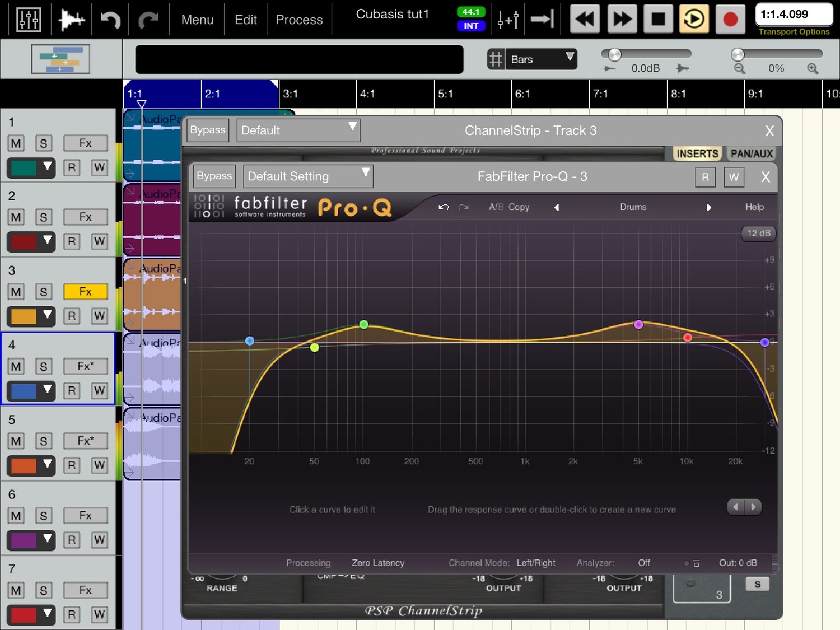Mute track 1
The width and height of the screenshot is (840, 630).
(x=16, y=143)
